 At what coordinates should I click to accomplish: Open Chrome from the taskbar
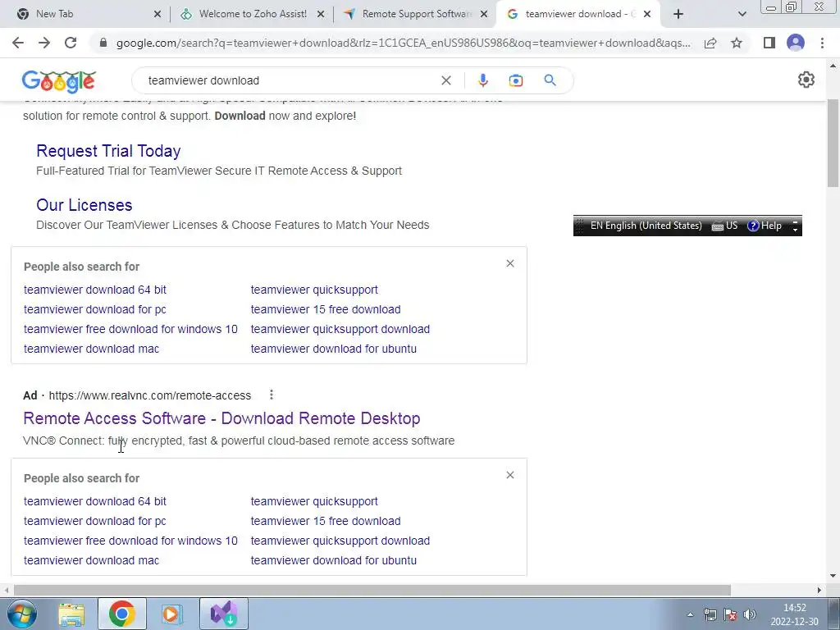pos(122,614)
